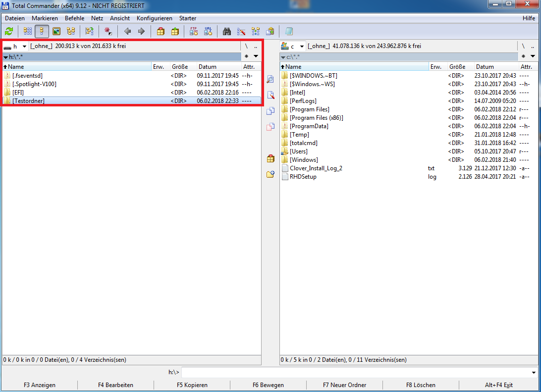Go forward with the right arrow icon

141,31
